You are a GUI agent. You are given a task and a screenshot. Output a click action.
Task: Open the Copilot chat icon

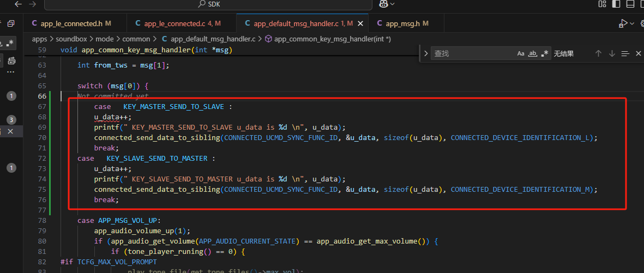pos(383,4)
